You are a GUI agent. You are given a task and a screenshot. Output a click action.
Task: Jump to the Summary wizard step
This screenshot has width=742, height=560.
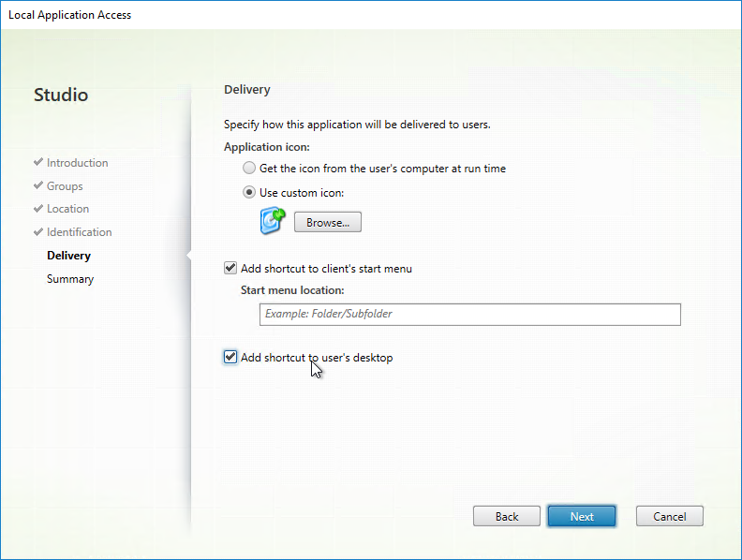pos(70,279)
